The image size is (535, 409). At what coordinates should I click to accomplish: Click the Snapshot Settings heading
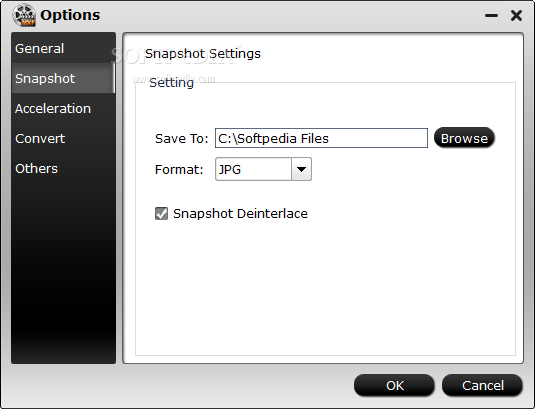pos(203,54)
